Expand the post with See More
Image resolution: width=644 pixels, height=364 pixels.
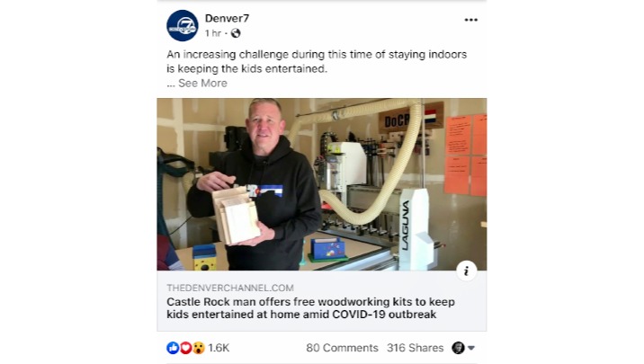pyautogui.click(x=202, y=84)
